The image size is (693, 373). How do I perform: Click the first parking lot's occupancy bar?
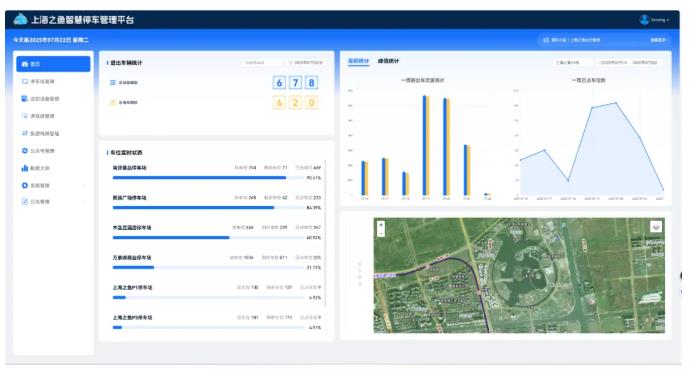[x=208, y=178]
